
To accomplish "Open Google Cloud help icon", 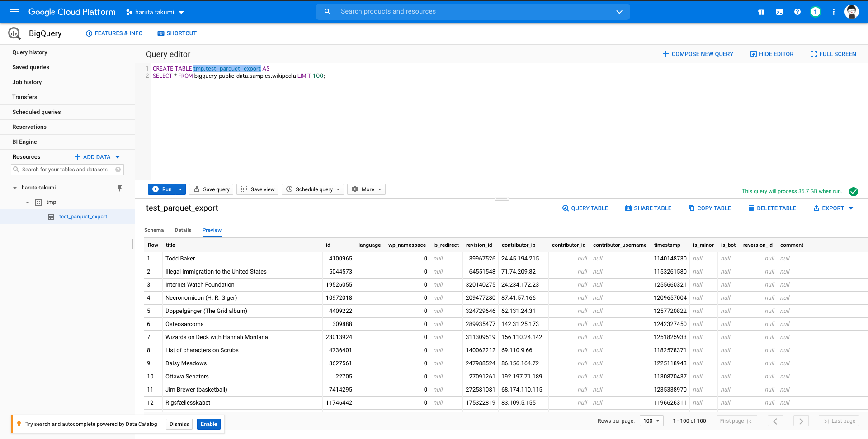I will click(797, 11).
